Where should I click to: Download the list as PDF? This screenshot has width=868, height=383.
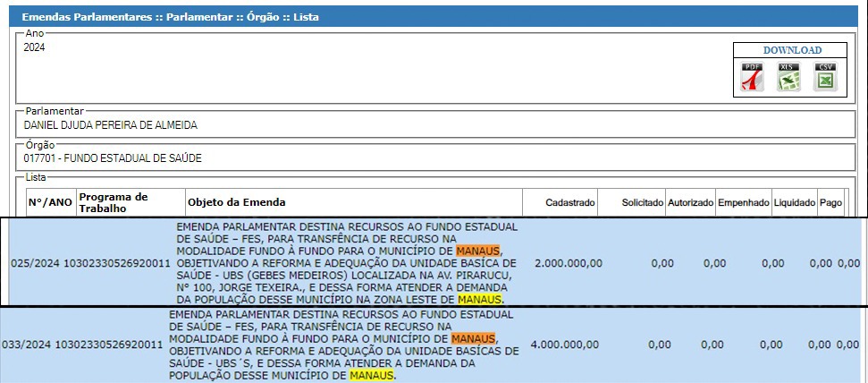[x=753, y=78]
